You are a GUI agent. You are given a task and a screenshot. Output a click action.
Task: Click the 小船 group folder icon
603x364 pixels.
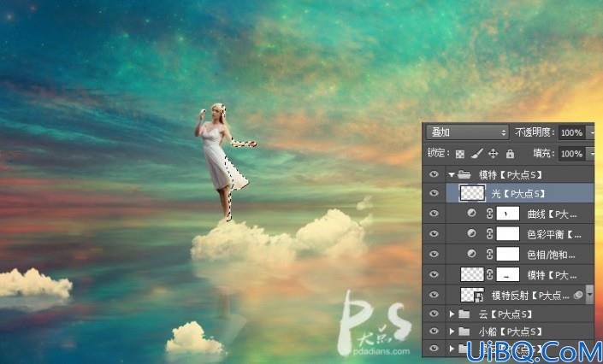click(x=464, y=331)
